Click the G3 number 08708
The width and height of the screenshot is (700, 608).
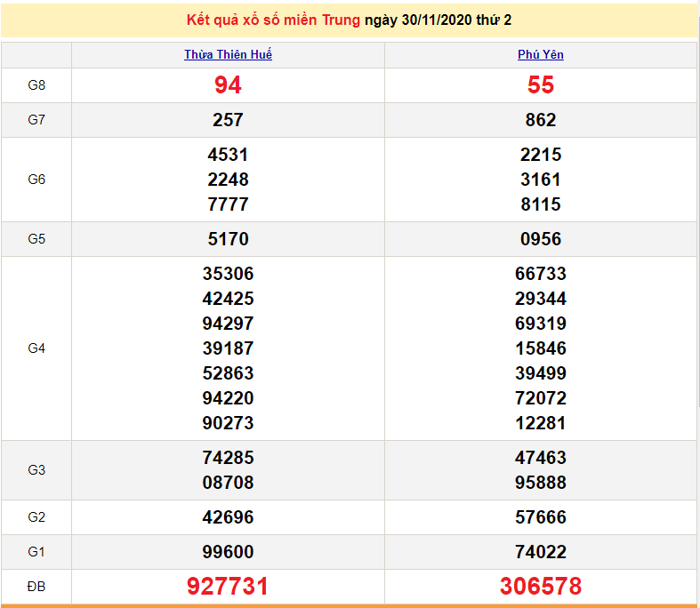pyautogui.click(x=228, y=483)
